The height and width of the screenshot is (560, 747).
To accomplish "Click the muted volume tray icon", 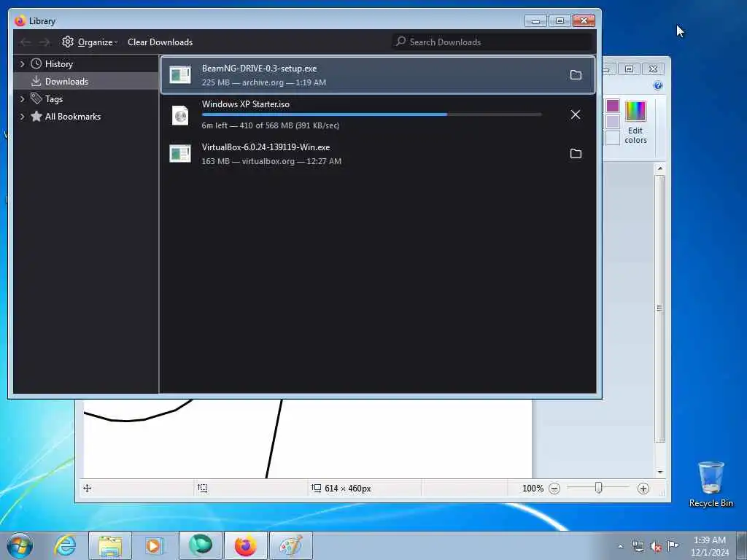I will [x=656, y=546].
